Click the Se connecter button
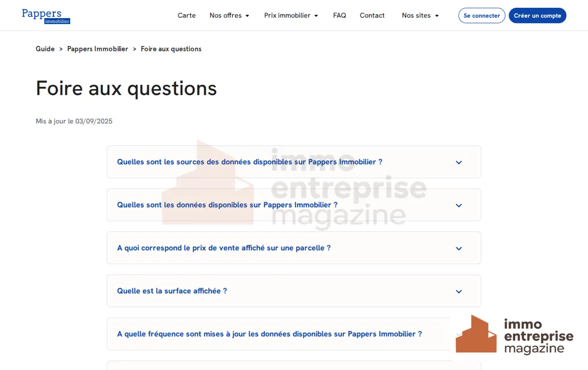 point(482,16)
